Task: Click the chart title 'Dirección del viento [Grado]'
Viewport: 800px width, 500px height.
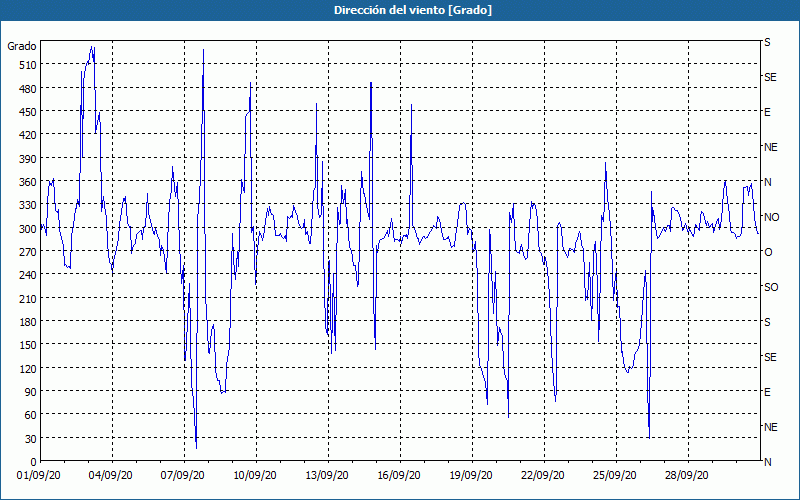Action: [x=413, y=10]
